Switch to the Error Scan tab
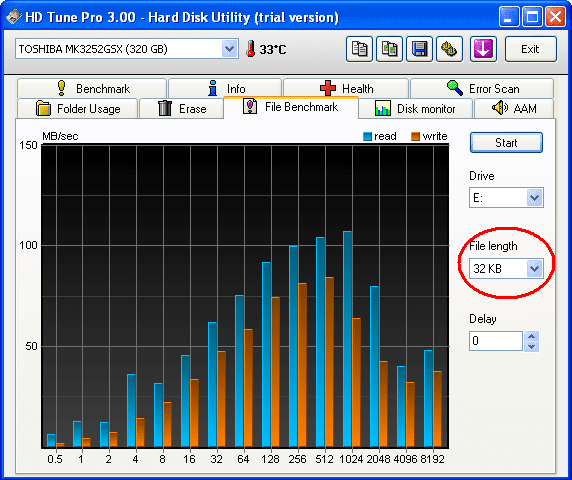The width and height of the screenshot is (572, 480). 482,88
